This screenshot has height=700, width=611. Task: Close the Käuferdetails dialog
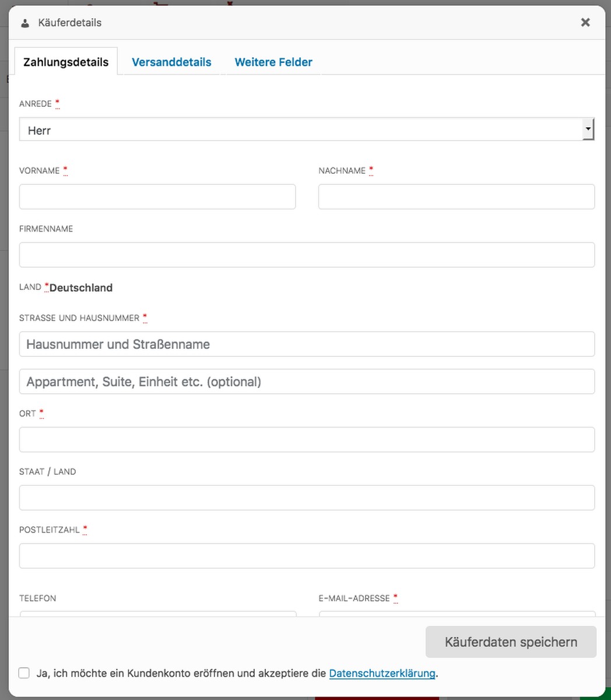[x=585, y=22]
